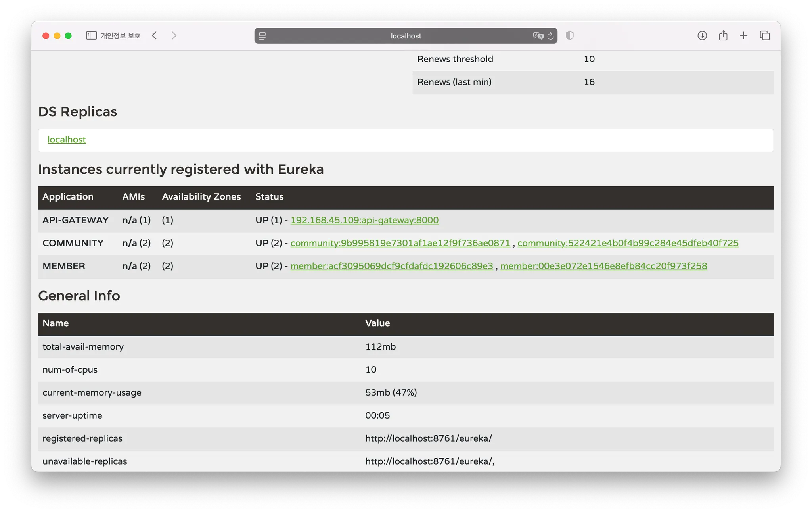Image resolution: width=812 pixels, height=513 pixels.
Task: Click the General Info heading
Action: click(79, 296)
